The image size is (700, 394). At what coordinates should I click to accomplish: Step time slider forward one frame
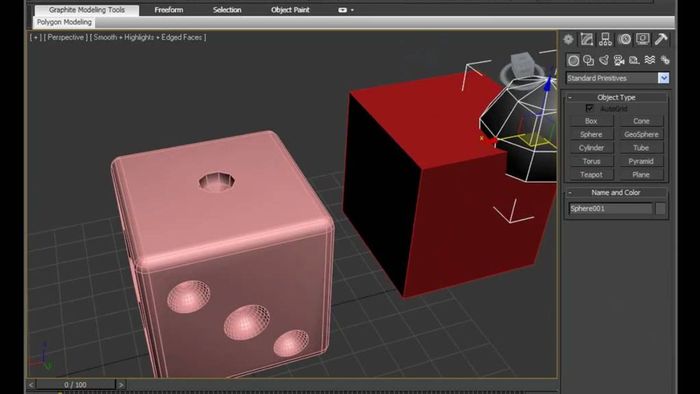pyautogui.click(x=121, y=385)
